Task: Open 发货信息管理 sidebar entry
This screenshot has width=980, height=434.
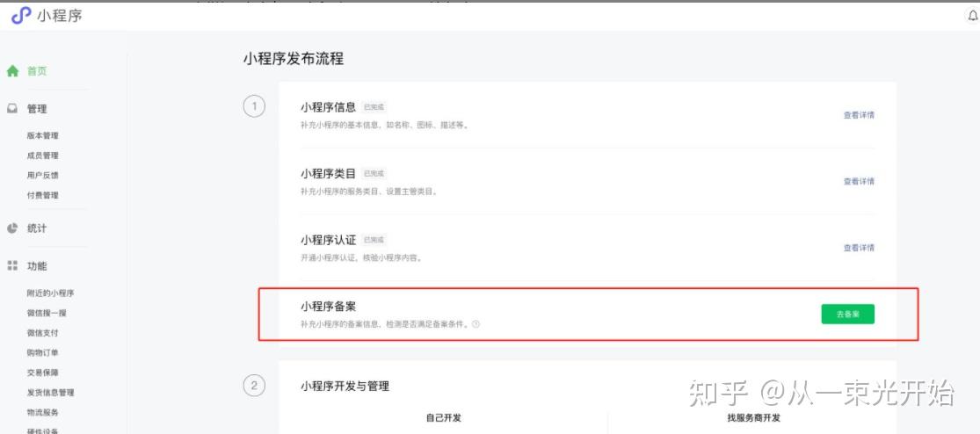Action: click(50, 393)
